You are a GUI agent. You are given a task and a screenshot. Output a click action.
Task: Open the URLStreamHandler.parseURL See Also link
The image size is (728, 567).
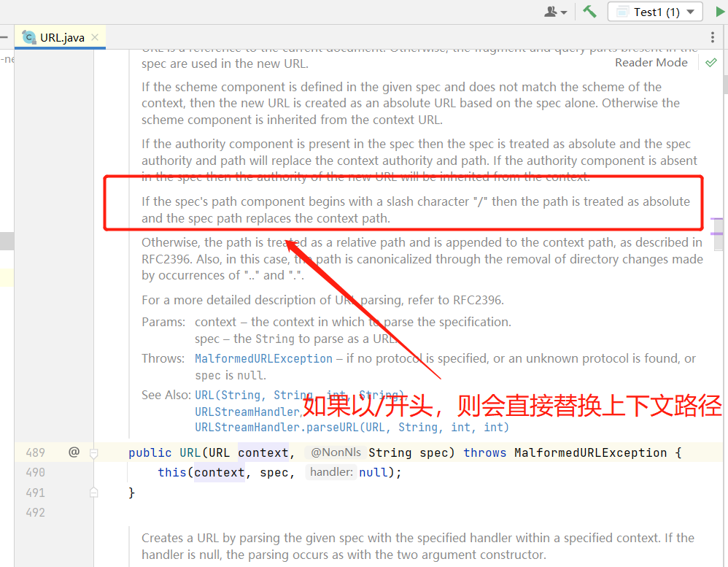coord(352,427)
